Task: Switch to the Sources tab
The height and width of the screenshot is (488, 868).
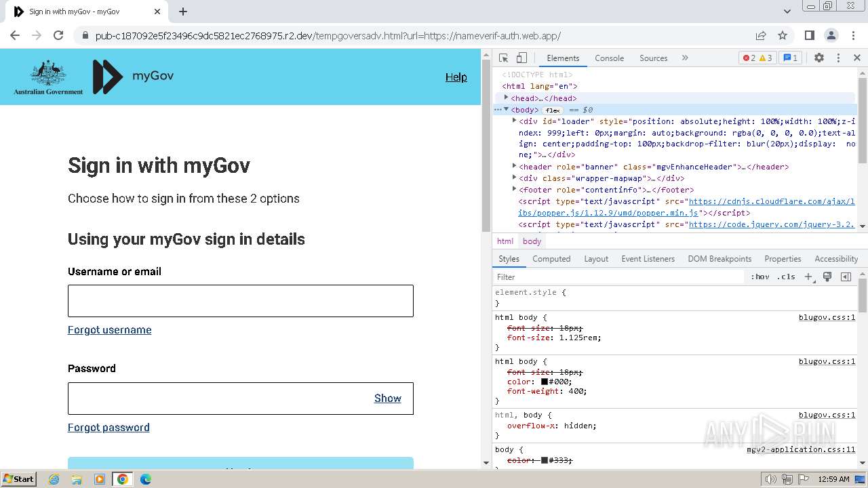Action: (654, 58)
